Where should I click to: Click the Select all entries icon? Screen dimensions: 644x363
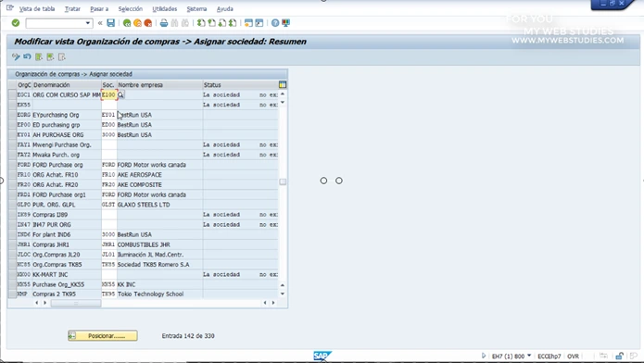pos(39,56)
